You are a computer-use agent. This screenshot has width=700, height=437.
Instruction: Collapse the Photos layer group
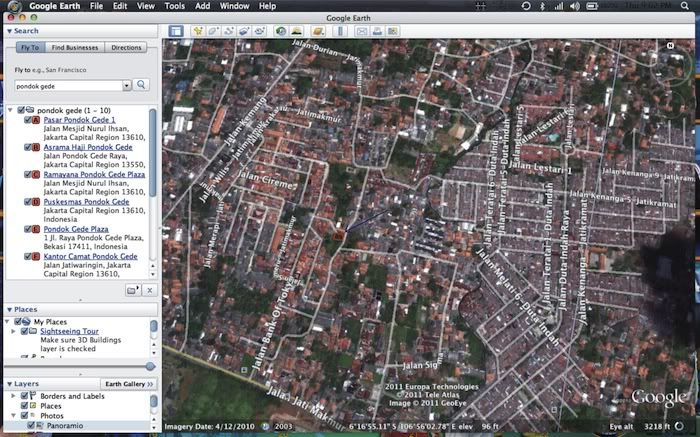pyautogui.click(x=13, y=416)
